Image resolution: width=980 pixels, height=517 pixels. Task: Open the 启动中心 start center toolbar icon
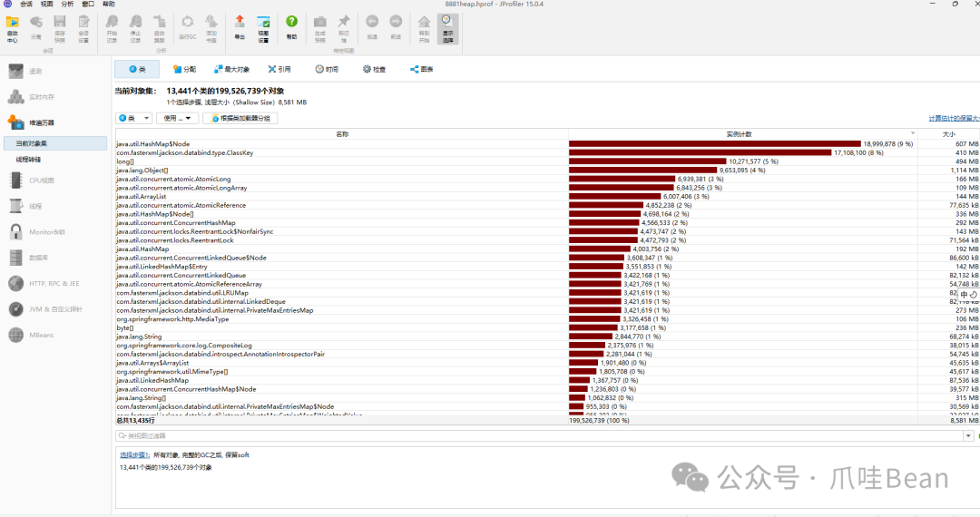[13, 29]
